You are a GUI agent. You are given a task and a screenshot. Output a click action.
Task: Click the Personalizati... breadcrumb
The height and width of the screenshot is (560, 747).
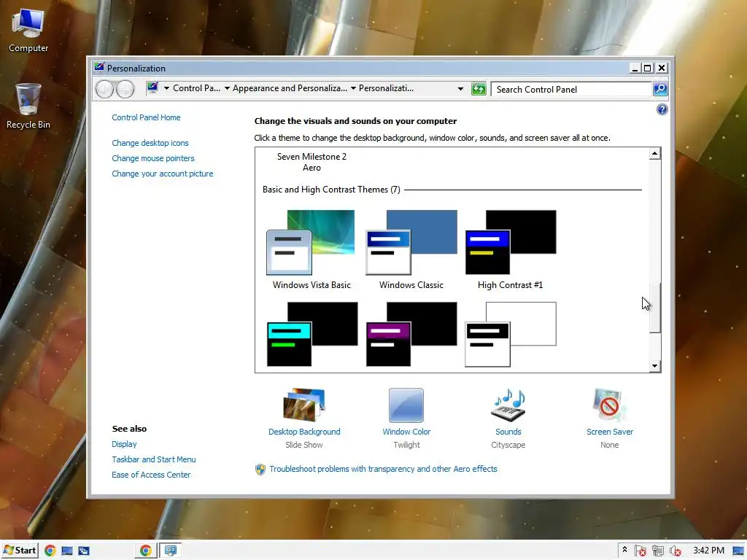pyautogui.click(x=386, y=88)
